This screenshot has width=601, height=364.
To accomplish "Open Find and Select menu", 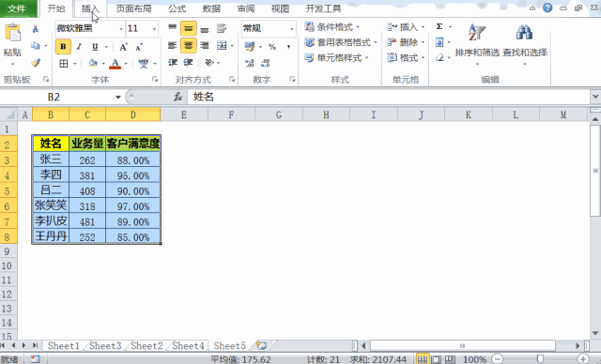I will coord(525,44).
